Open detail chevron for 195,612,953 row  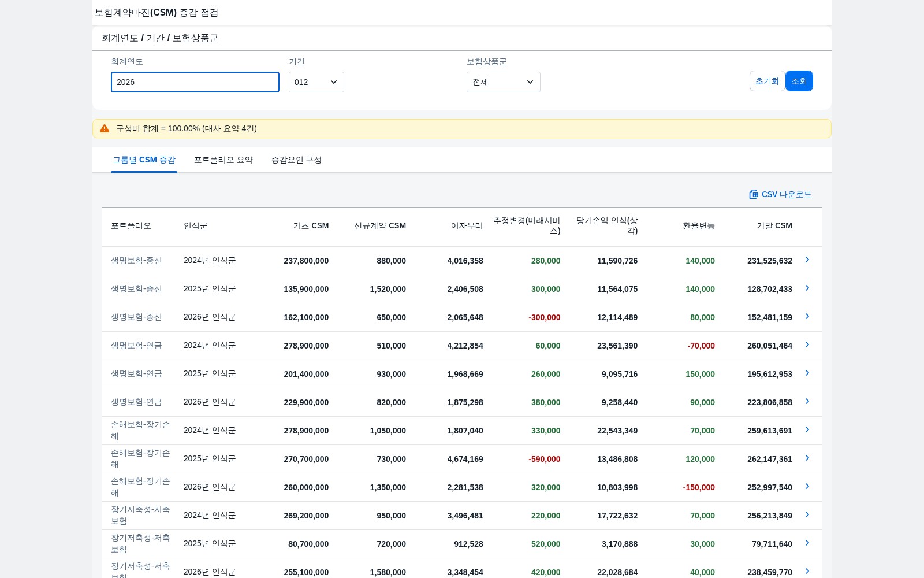(x=807, y=373)
